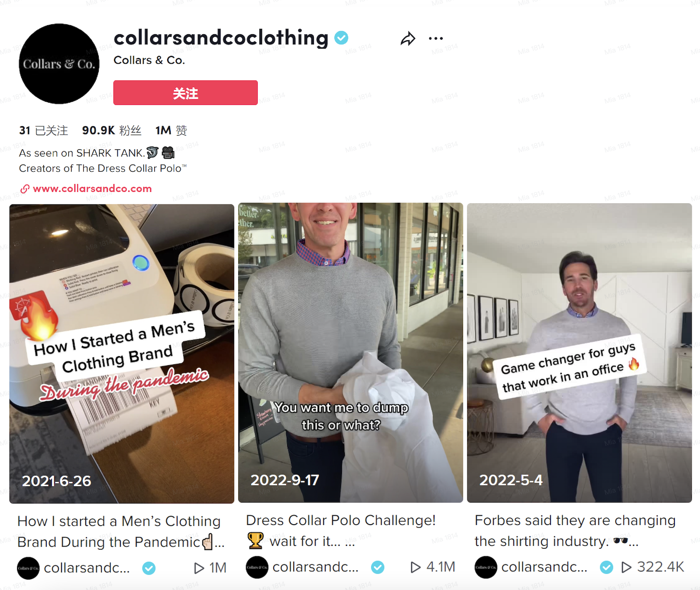Click the play icon next to 322.4K
This screenshot has height=590, width=700.
626,567
